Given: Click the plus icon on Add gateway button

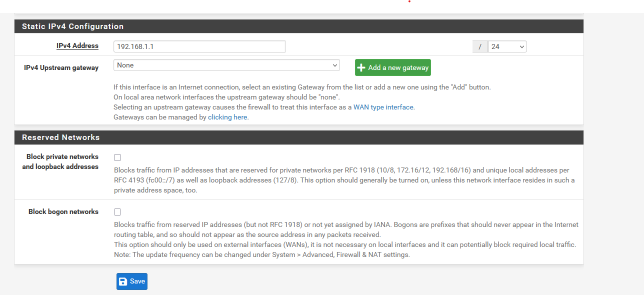Looking at the screenshot, I should (361, 67).
